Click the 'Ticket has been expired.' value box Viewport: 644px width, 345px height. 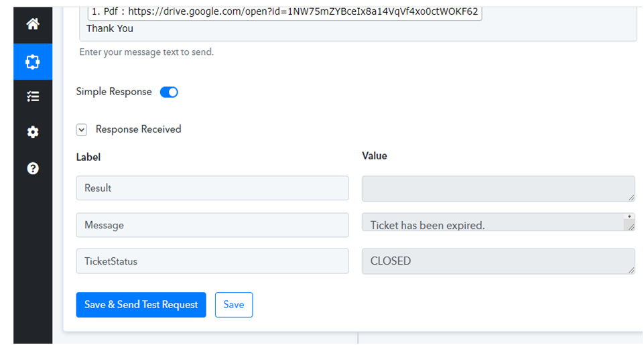[498, 222]
